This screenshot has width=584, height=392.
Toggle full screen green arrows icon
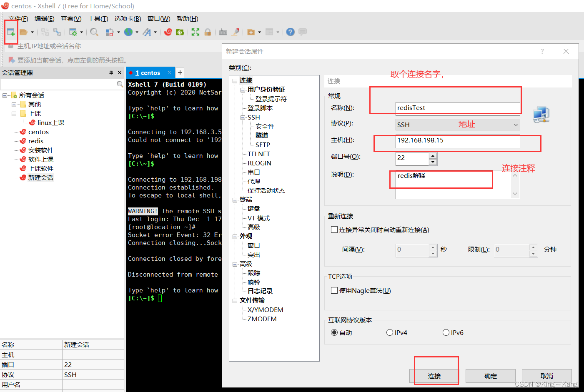196,32
